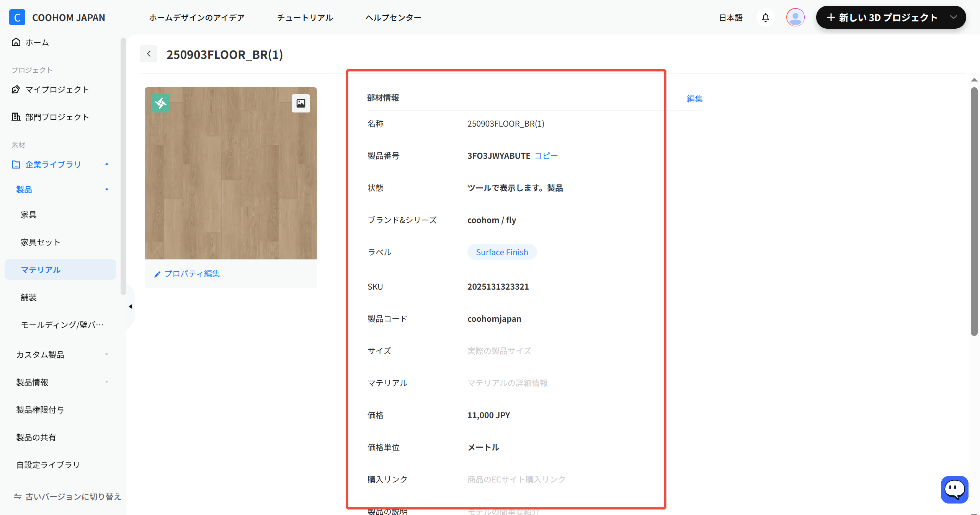Click the sidebar vertical scrollbar

[x=123, y=166]
